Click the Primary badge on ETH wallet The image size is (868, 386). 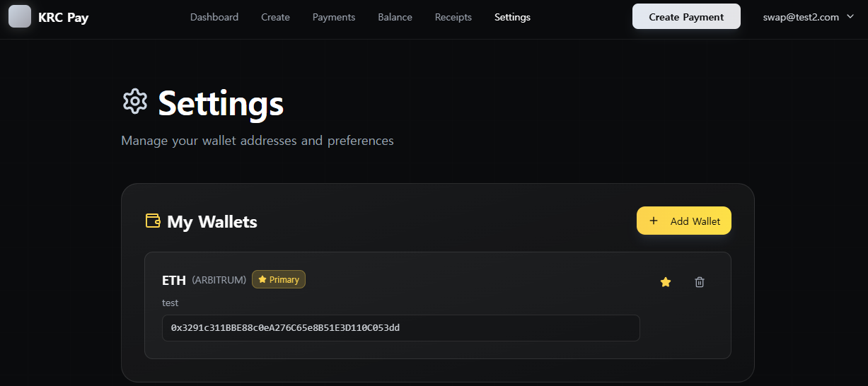coord(279,280)
